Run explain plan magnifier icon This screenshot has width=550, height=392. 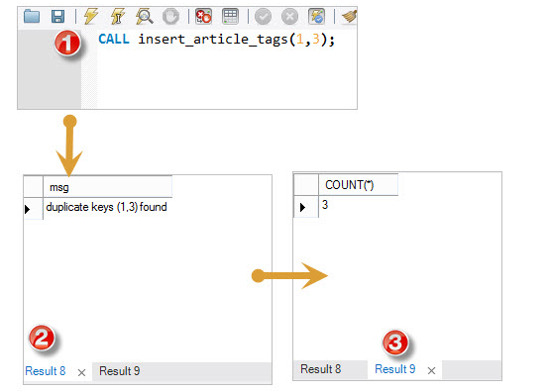pyautogui.click(x=144, y=17)
